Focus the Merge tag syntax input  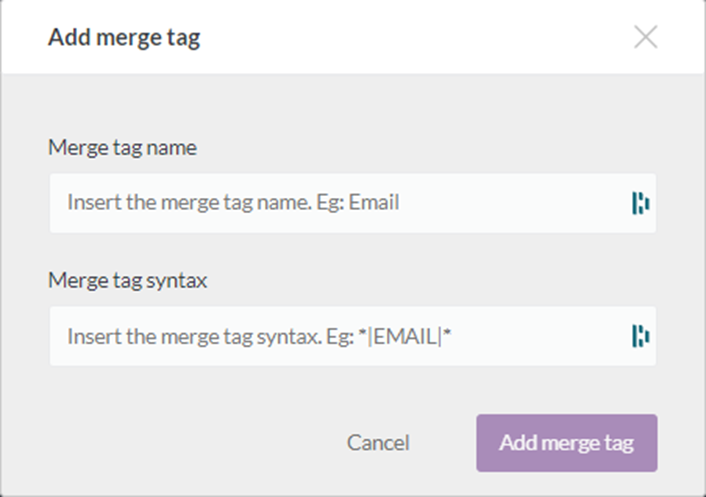[x=353, y=336]
